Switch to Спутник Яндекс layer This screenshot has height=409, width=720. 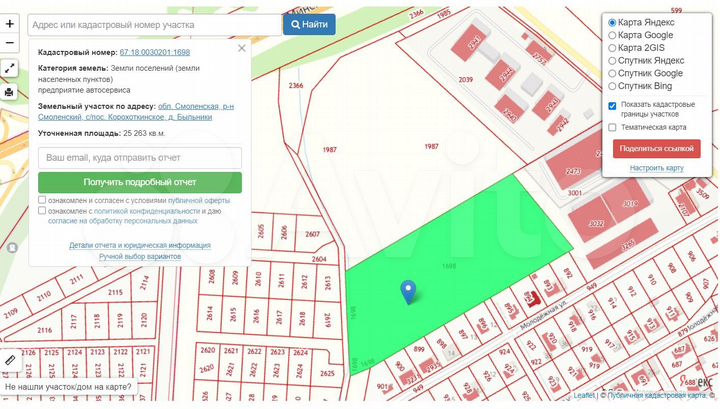coord(612,61)
